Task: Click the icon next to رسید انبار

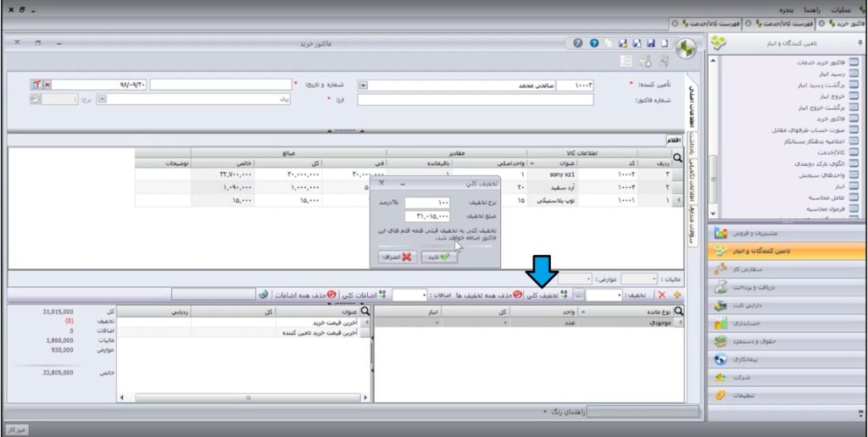Action: click(x=854, y=73)
